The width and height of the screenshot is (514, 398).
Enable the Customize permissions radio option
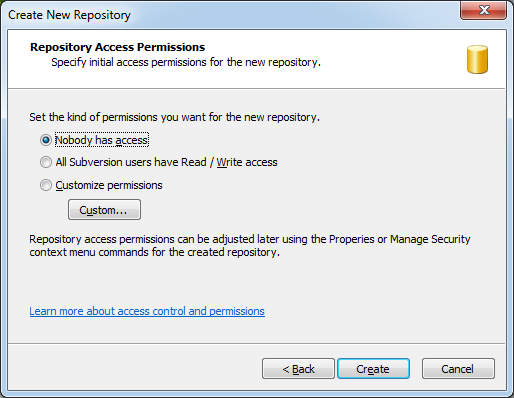[x=46, y=185]
